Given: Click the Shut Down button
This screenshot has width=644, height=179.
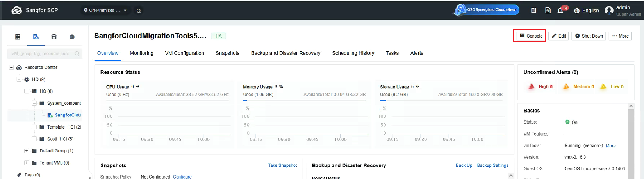Looking at the screenshot, I should coord(589,36).
